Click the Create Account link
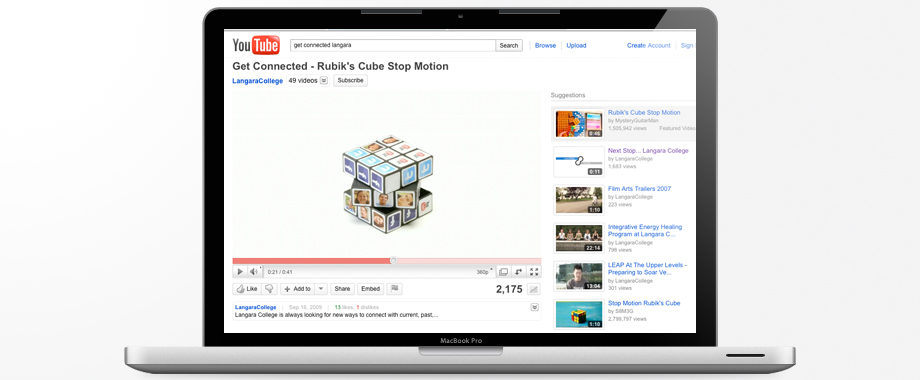Viewport: 920px width, 380px height. pos(648,45)
